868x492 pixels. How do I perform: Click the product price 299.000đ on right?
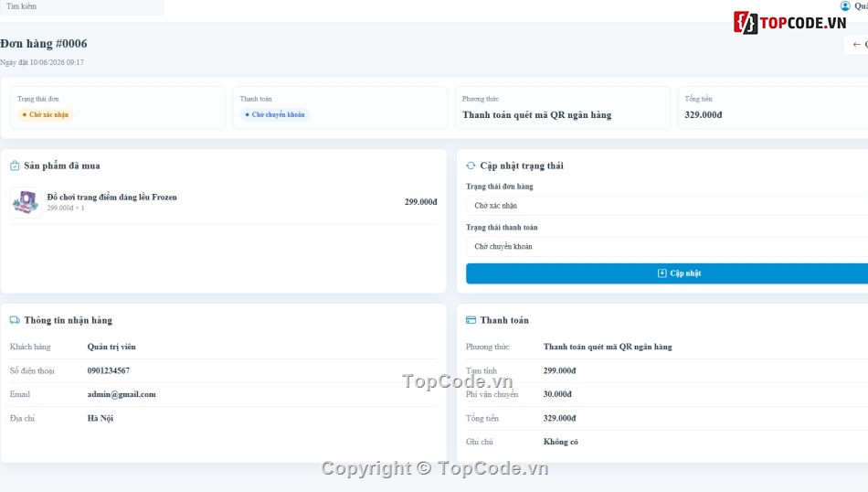tap(420, 202)
